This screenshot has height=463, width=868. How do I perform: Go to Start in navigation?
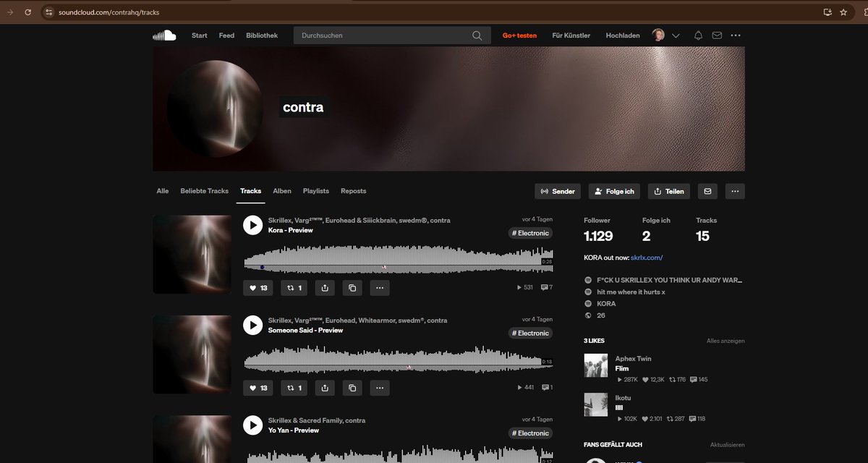coord(200,35)
